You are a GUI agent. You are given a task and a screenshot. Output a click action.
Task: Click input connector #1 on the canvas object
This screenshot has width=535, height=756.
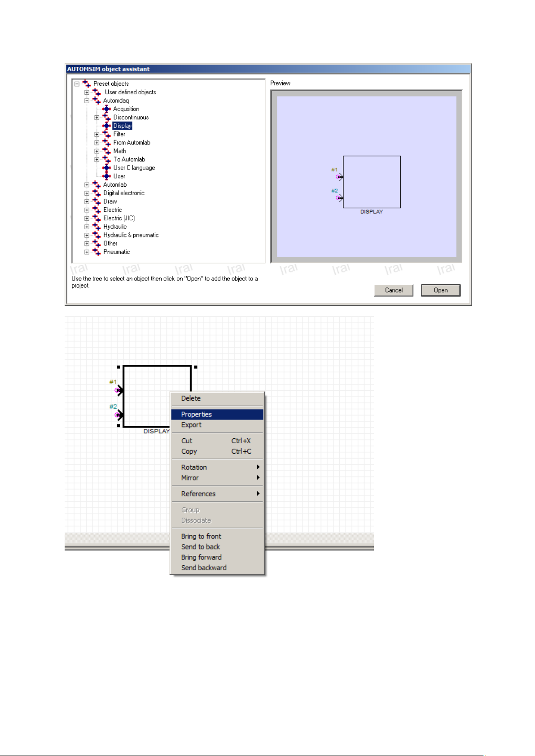pyautogui.click(x=118, y=390)
